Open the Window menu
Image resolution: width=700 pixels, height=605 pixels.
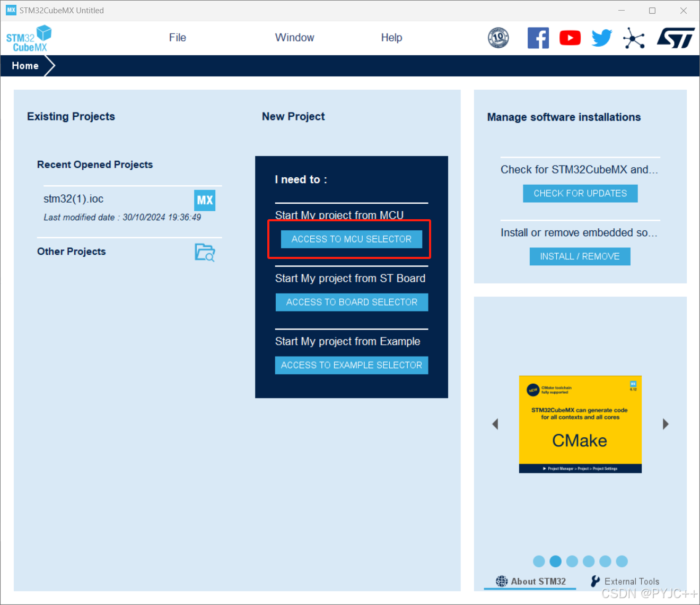tap(295, 38)
